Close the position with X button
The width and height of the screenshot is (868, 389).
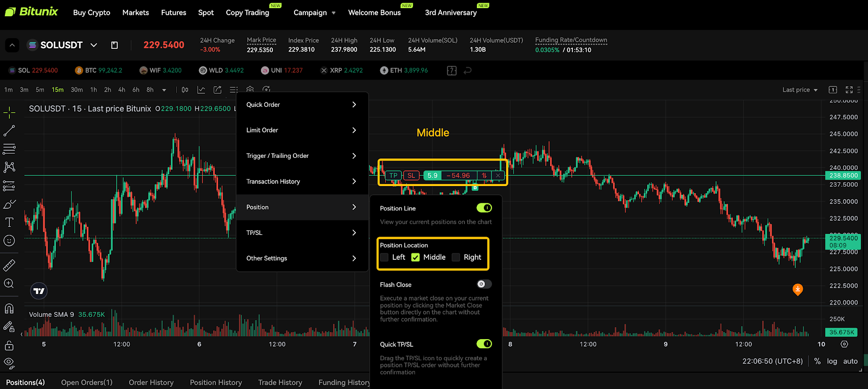tap(498, 175)
